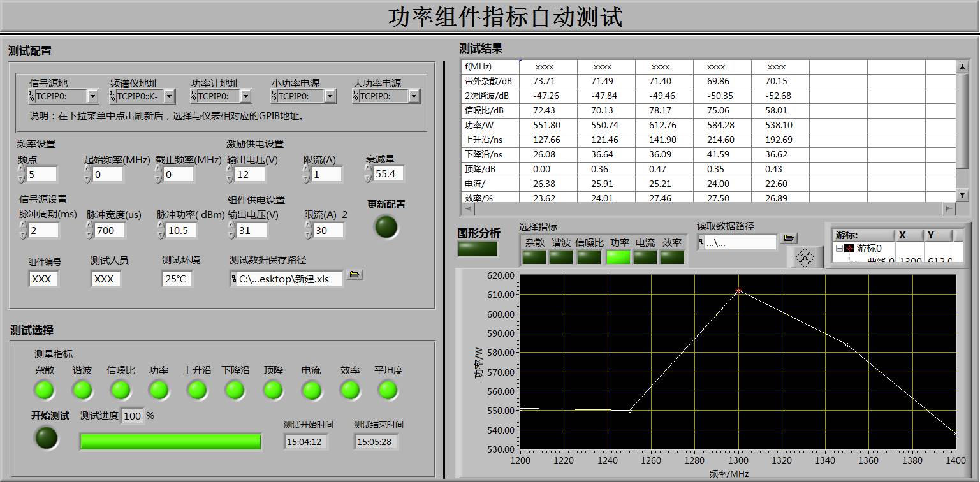
Task: Click the red cursor icon for 游标0
Action: click(849, 249)
